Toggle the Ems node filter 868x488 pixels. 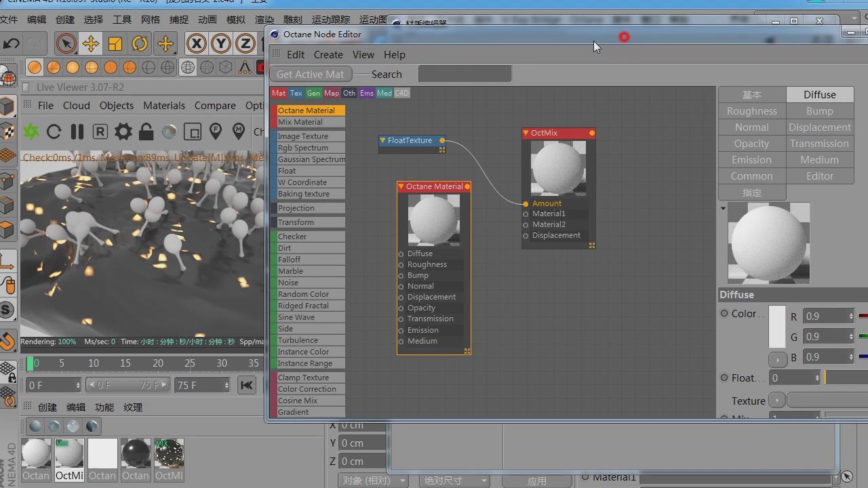point(367,93)
